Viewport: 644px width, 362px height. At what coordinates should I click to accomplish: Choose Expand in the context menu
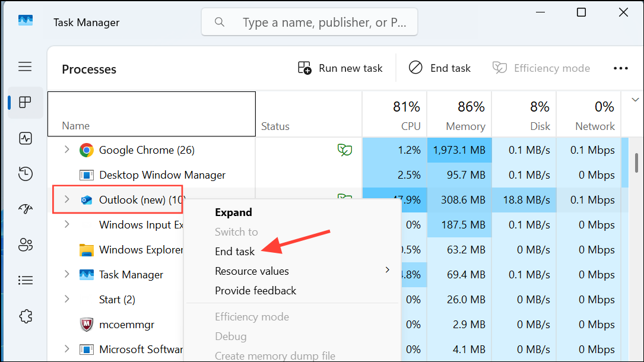pos(233,212)
